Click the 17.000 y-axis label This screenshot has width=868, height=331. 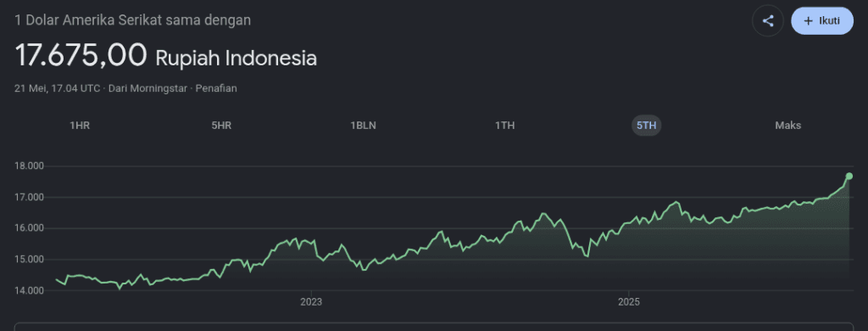pyautogui.click(x=29, y=198)
